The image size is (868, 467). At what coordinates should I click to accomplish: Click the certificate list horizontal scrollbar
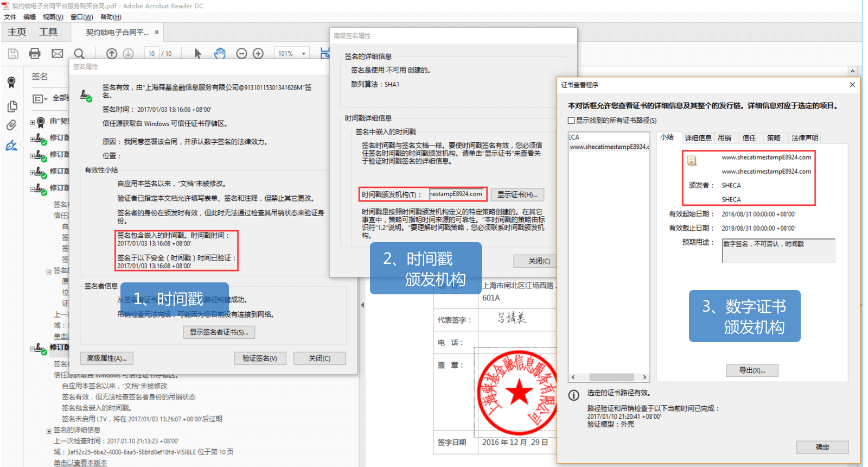pyautogui.click(x=611, y=377)
